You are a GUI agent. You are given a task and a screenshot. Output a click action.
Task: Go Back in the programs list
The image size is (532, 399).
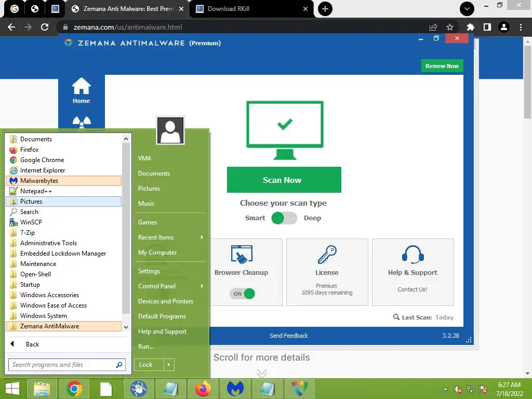click(x=32, y=344)
